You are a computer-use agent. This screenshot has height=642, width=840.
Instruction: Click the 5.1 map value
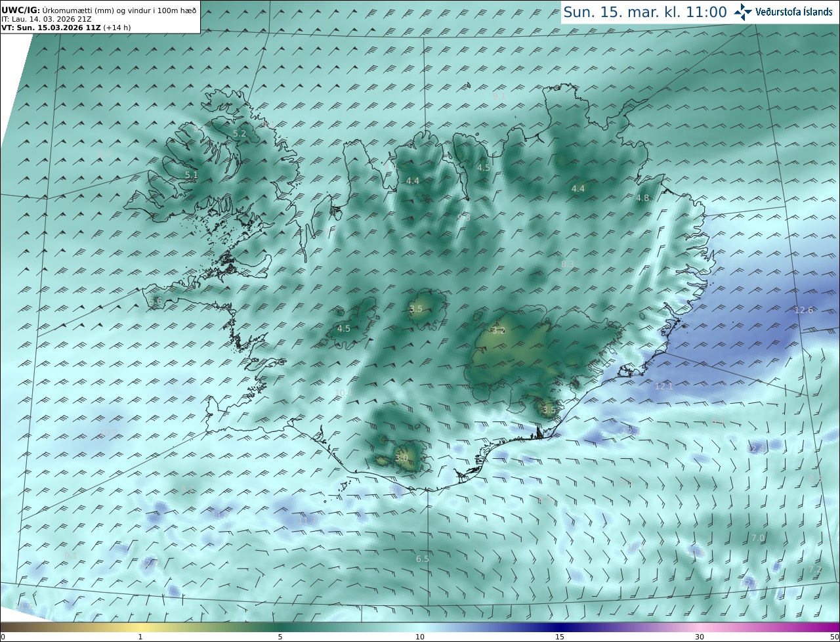(x=191, y=175)
